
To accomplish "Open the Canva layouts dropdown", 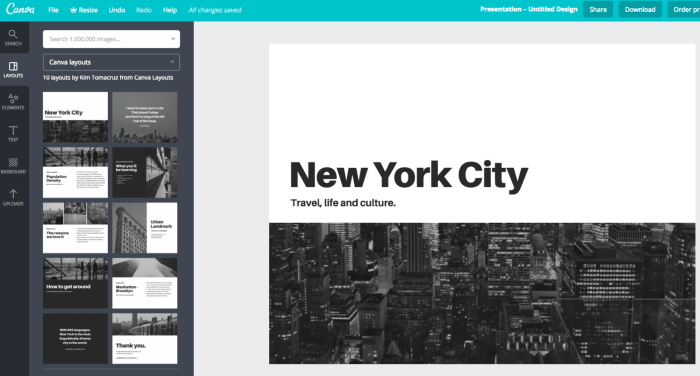I will pyautogui.click(x=111, y=62).
